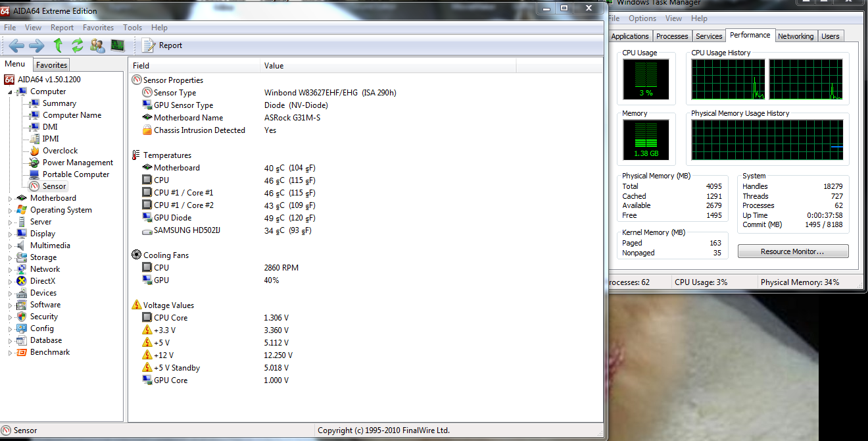
Task: Select the Database category icon
Action: coord(22,340)
